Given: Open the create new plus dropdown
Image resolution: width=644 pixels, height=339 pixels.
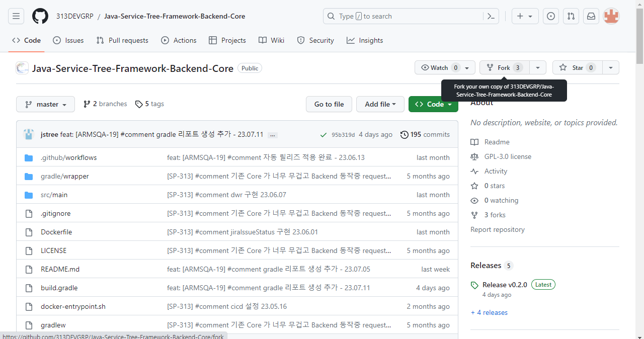Looking at the screenshot, I should (x=525, y=16).
